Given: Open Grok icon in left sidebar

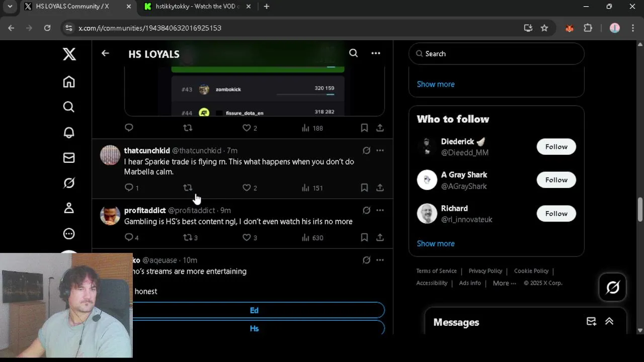Looking at the screenshot, I should coord(69,183).
